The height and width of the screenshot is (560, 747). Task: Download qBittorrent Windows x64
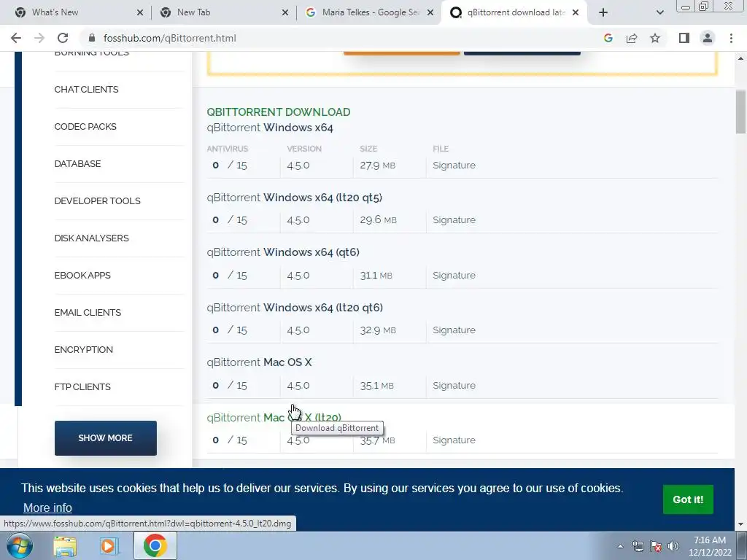(x=270, y=128)
